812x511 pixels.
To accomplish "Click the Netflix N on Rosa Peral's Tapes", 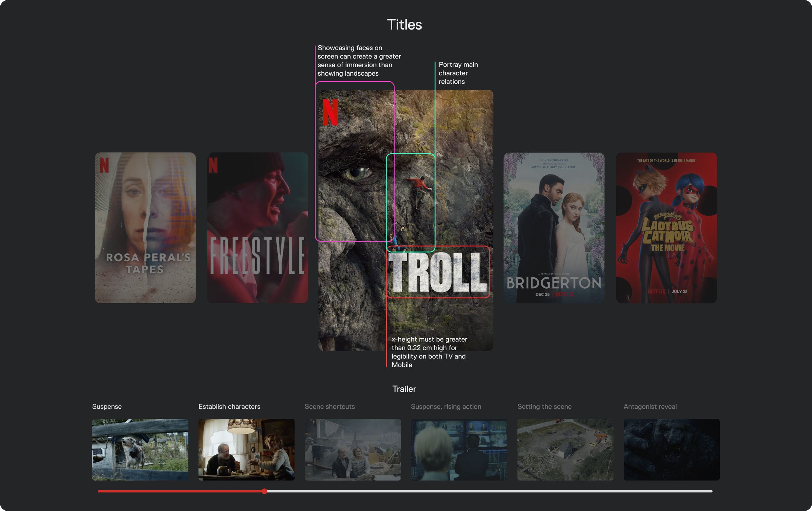I will [105, 165].
